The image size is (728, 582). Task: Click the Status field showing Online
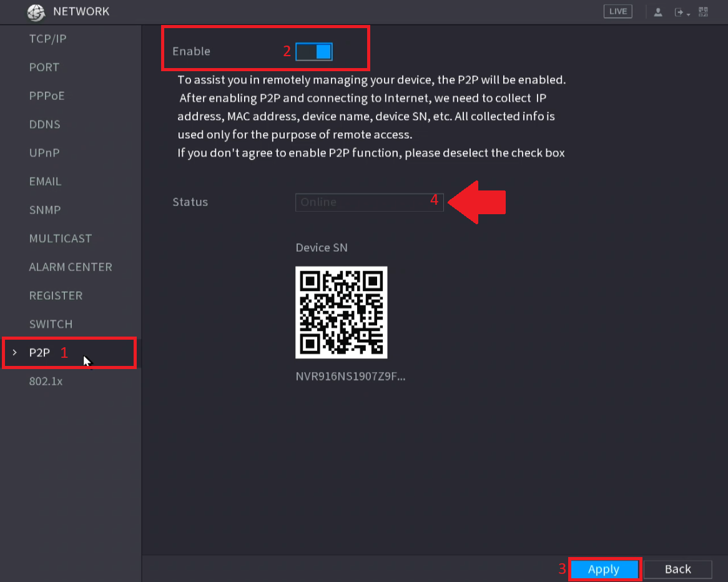click(x=369, y=202)
